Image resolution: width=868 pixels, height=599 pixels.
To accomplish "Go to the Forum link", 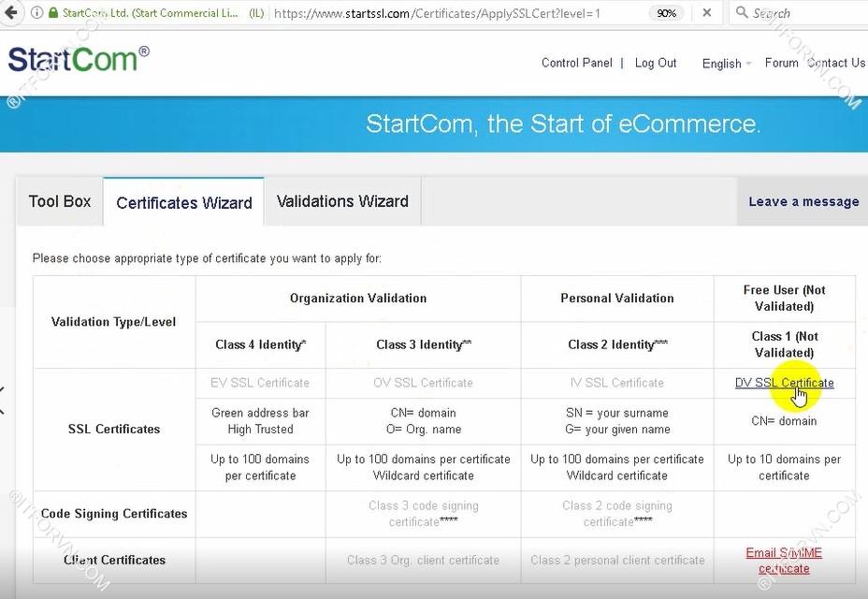I will pyautogui.click(x=781, y=63).
